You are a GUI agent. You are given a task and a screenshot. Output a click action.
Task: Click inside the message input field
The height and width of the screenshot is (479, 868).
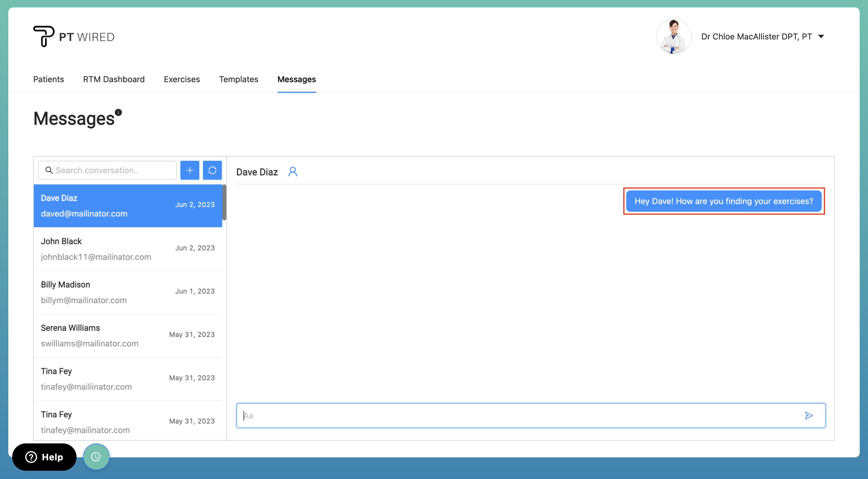(505, 415)
